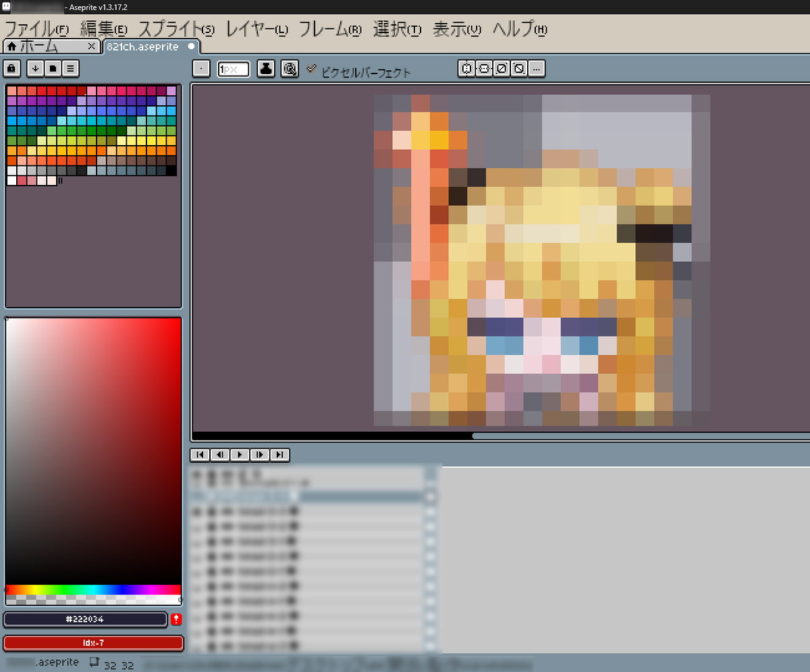Click the alpha transparency slider
Viewport: 810px width, 672px height.
pos(93,599)
